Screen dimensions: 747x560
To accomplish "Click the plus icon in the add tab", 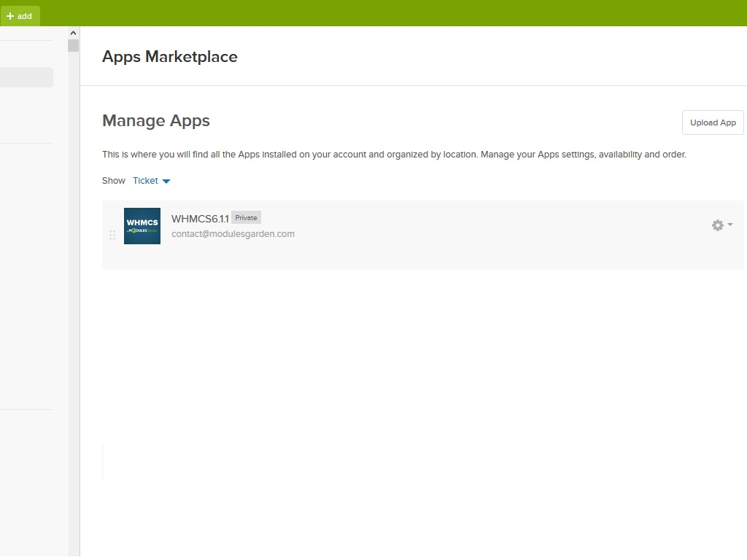I will pyautogui.click(x=10, y=16).
